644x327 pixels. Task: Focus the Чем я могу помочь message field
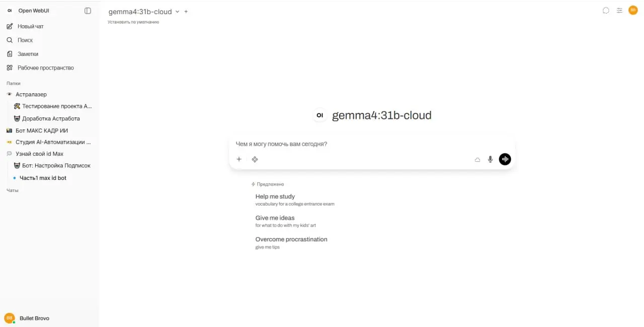[372, 144]
